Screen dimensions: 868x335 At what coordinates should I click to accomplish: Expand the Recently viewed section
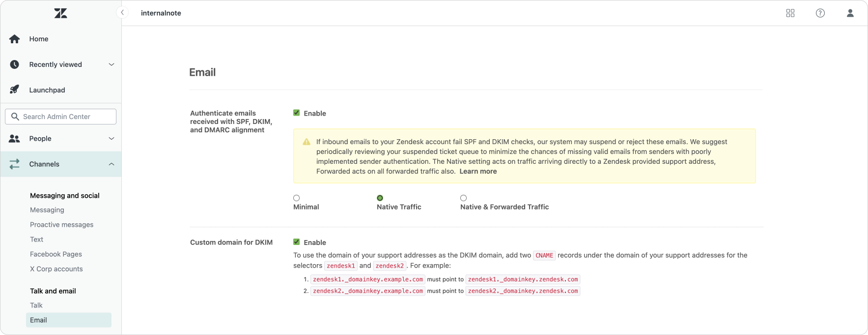coord(112,64)
